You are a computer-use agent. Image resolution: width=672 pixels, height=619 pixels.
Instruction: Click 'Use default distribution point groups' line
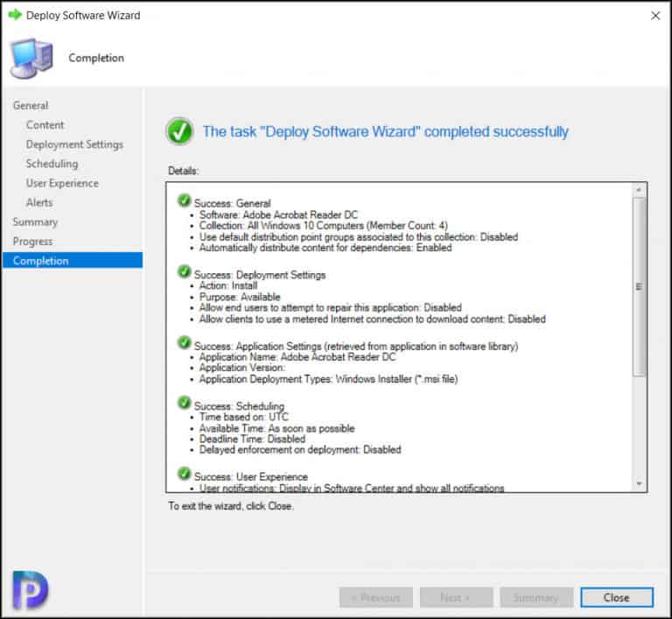pos(359,236)
